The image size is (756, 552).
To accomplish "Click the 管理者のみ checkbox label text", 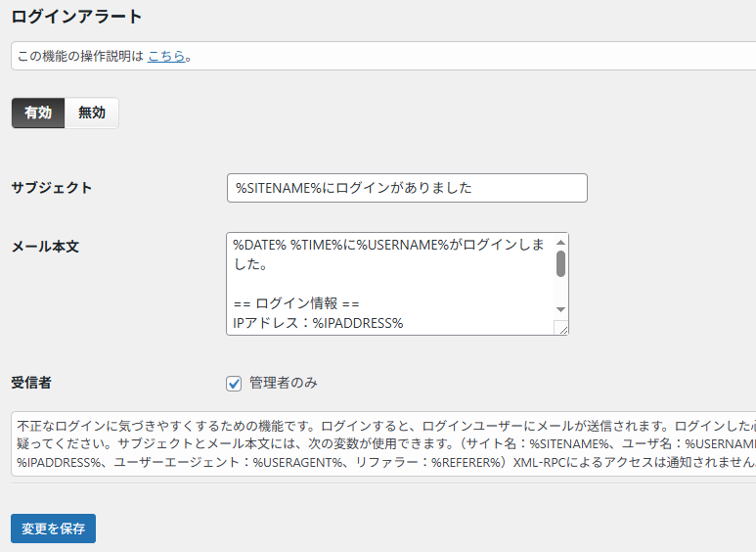I will click(283, 383).
